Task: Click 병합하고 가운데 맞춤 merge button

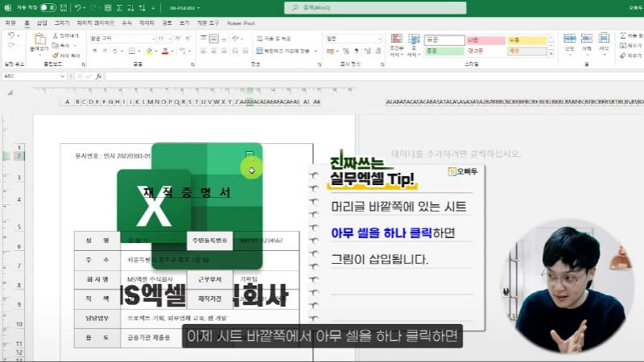Action: [x=283, y=51]
